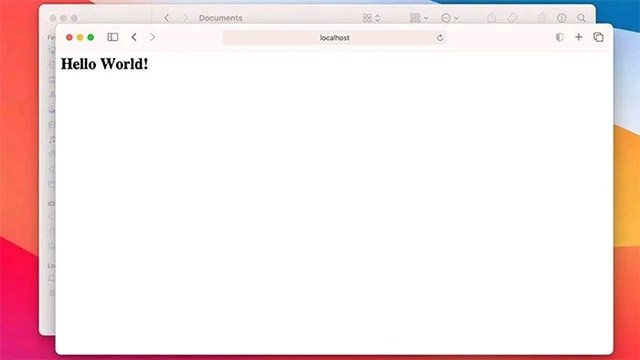Change the Finder icon view mode

(x=371, y=18)
